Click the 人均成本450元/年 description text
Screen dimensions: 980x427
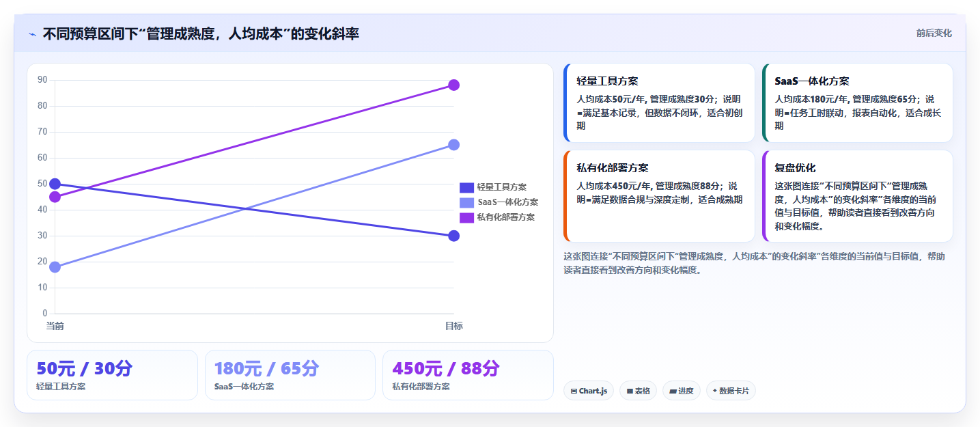(x=659, y=193)
